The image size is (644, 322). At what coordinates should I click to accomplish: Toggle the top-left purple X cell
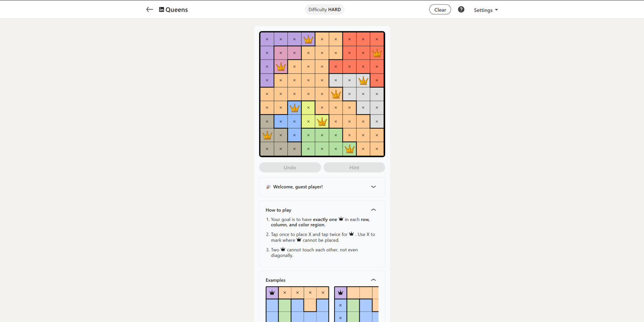[x=267, y=39]
